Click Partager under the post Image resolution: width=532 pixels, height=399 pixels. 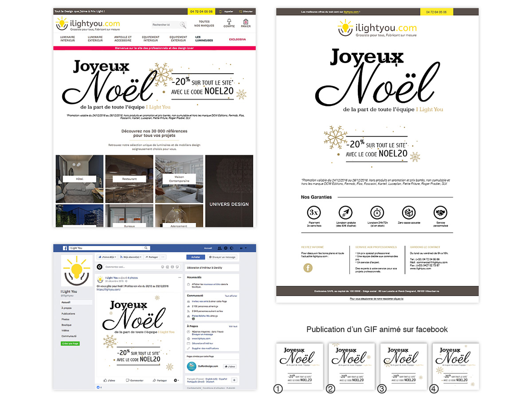pos(160,380)
